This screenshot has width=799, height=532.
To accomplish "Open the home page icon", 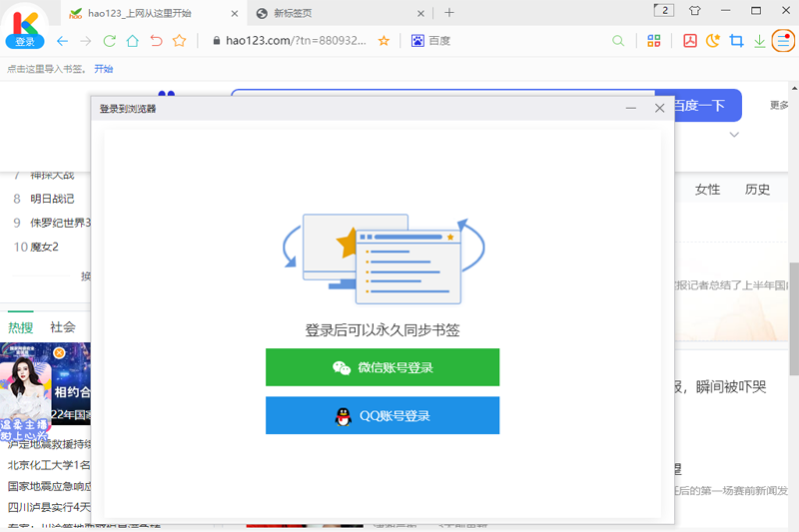I will pyautogui.click(x=133, y=41).
